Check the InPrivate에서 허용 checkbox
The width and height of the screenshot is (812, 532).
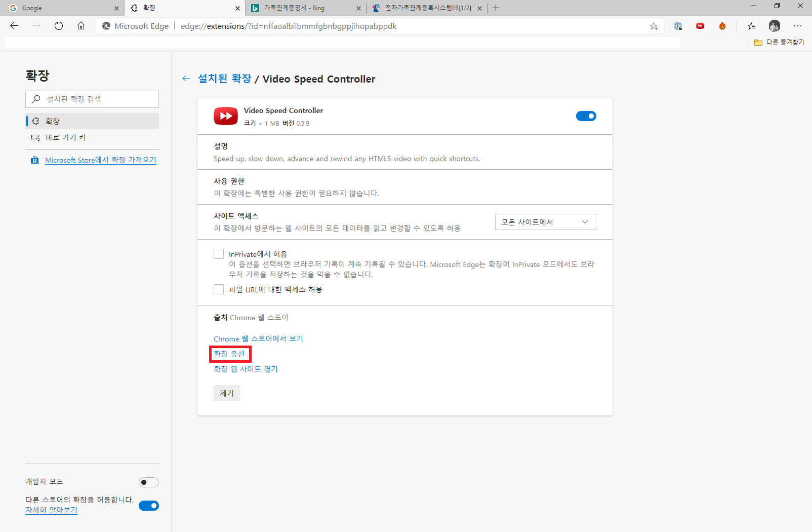[x=219, y=254]
